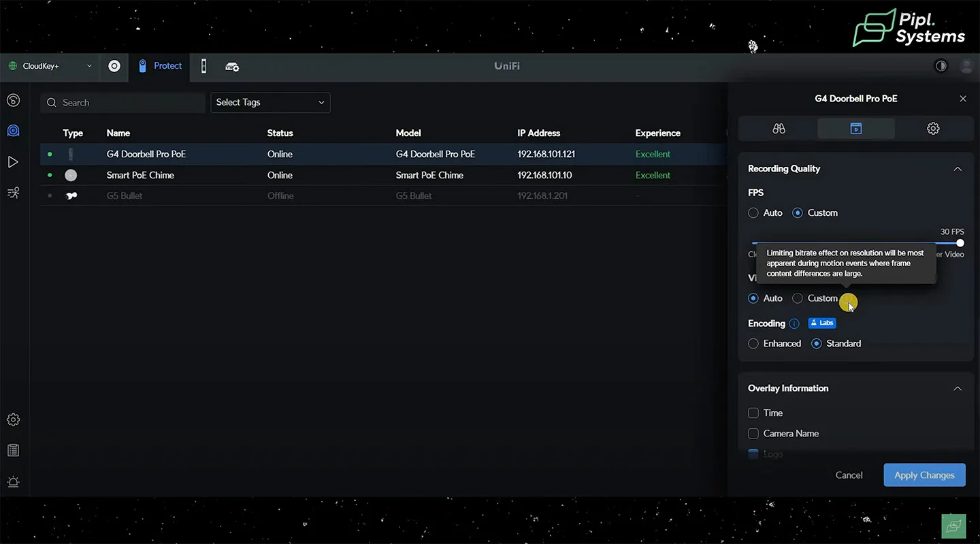This screenshot has width=980, height=544.
Task: Open the recording settings tab in panel
Action: click(x=856, y=128)
